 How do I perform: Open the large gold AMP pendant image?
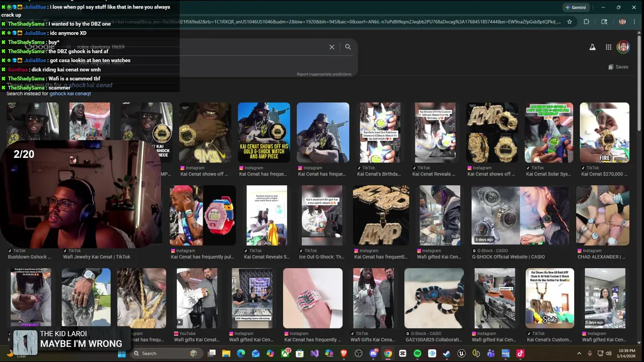pos(381,215)
